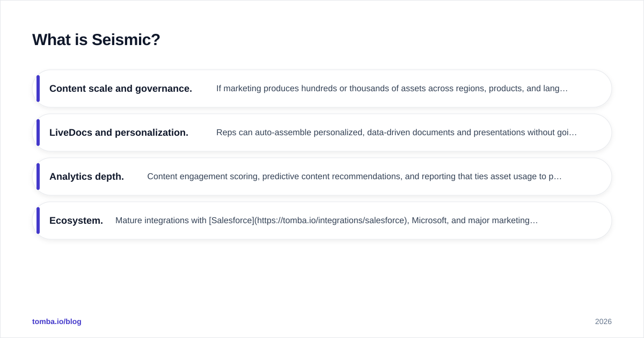Viewport: 644px width, 338px height.
Task: Select the 'LiveDocs and personalization.' title
Action: click(x=119, y=133)
